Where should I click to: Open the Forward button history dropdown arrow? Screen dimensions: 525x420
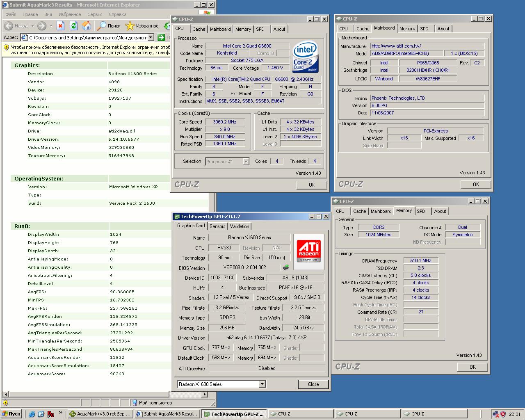tap(50, 26)
